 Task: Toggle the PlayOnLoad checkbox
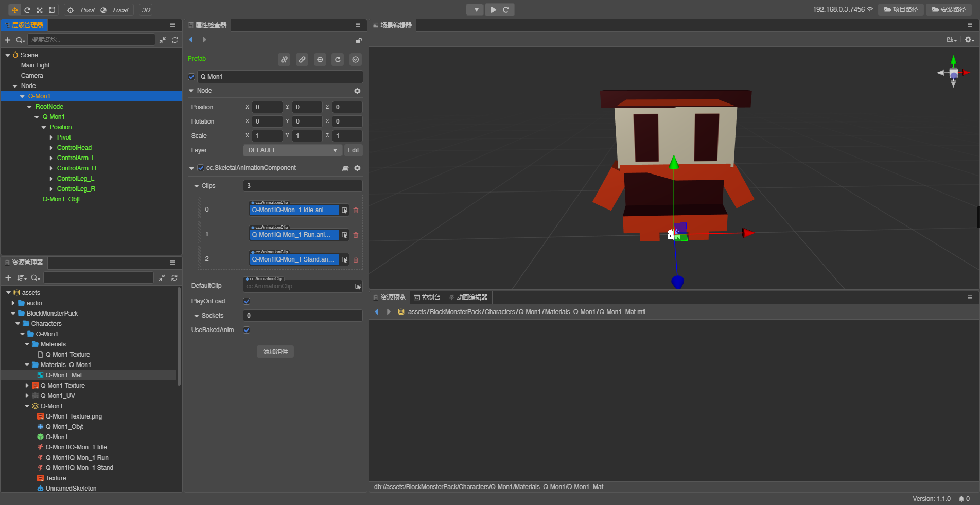click(x=247, y=301)
